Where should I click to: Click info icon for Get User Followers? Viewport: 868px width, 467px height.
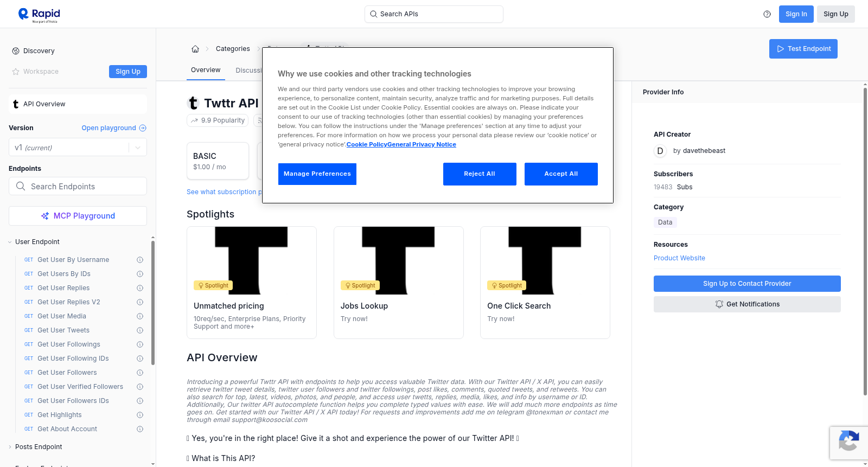click(140, 373)
